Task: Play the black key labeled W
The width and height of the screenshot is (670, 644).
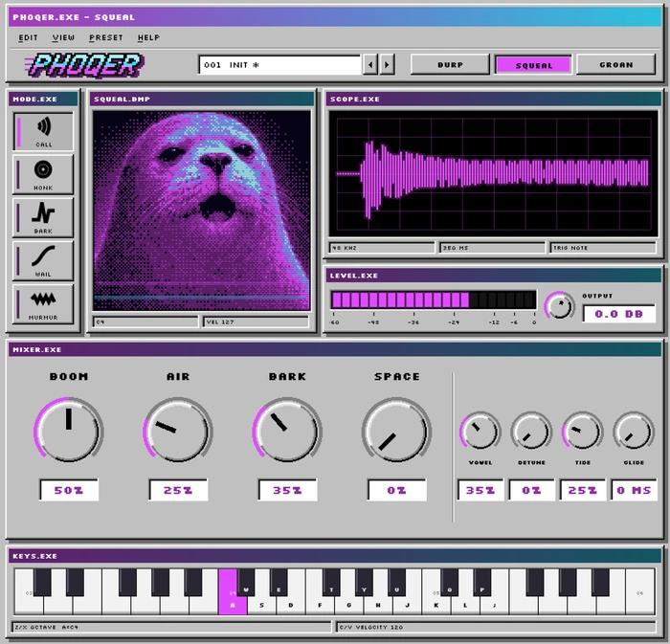Action: (x=246, y=583)
